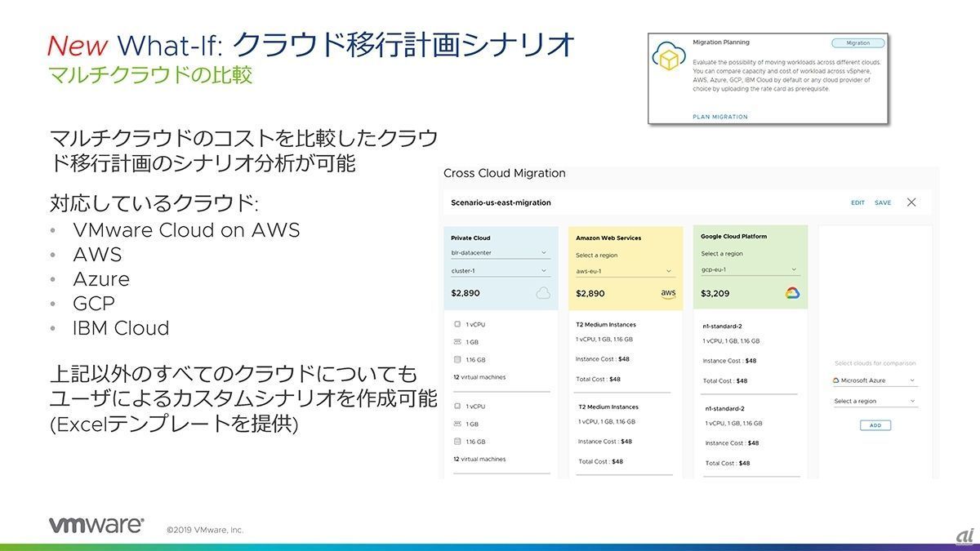Screen dimensions: 980x551
Task: Click 'Select a region' label in Amazon card
Action: [596, 256]
